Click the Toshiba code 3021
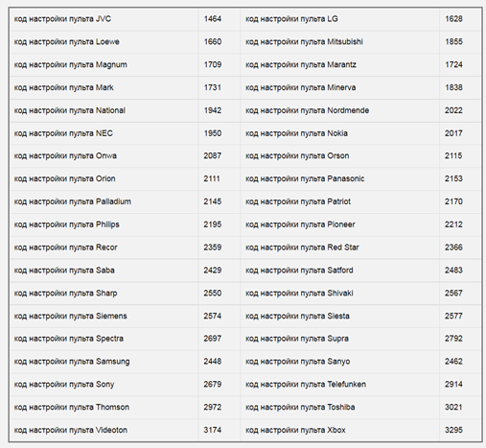The image size is (486, 448). coord(453,407)
